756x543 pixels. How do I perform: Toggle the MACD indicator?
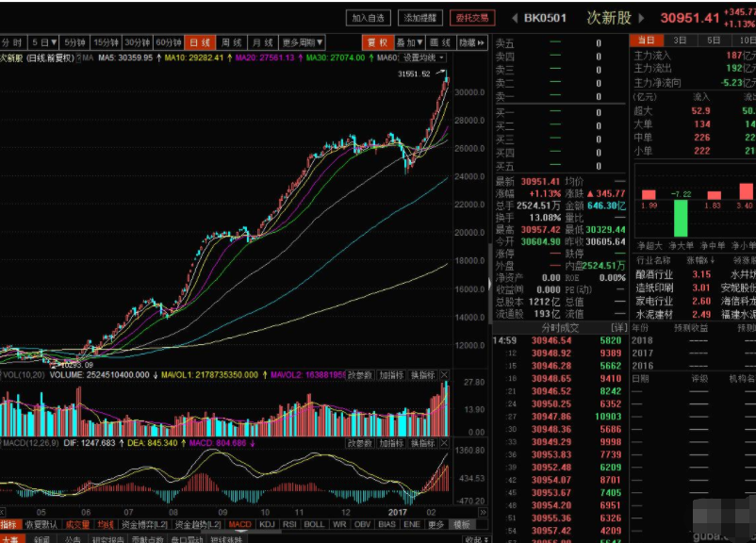pyautogui.click(x=239, y=524)
